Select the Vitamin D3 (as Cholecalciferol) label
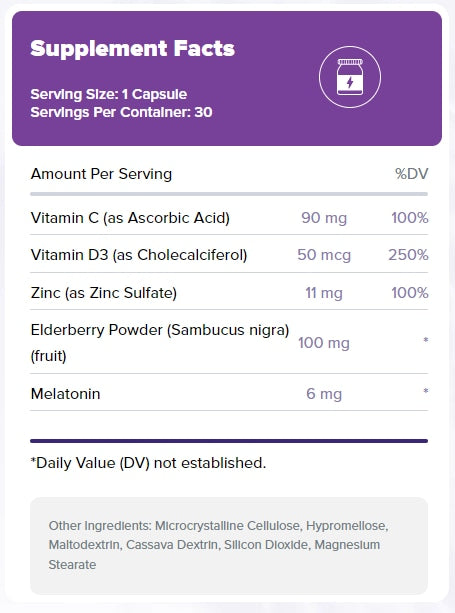This screenshot has height=613, width=455. (139, 255)
